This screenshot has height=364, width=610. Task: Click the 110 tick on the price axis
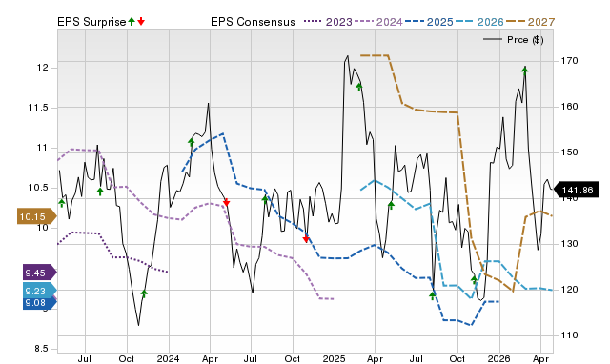pyautogui.click(x=570, y=335)
